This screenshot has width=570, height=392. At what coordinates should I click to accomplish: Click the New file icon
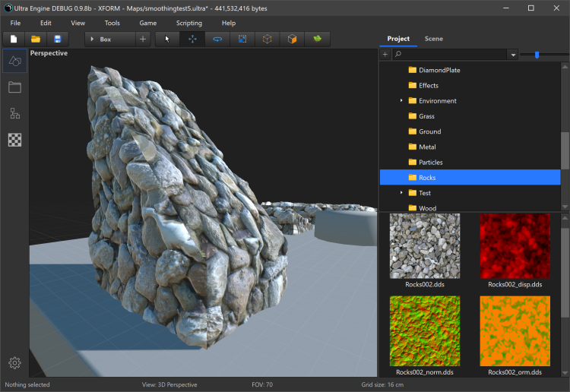[x=14, y=39]
